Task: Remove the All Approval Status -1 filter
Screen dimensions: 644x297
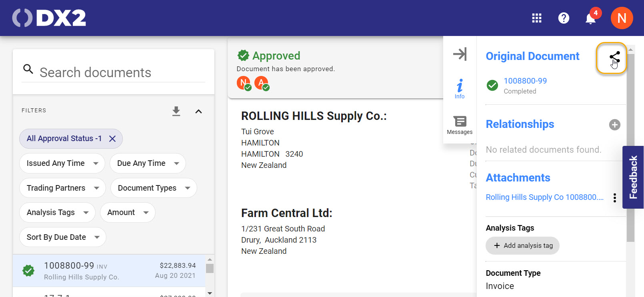Action: click(112, 139)
